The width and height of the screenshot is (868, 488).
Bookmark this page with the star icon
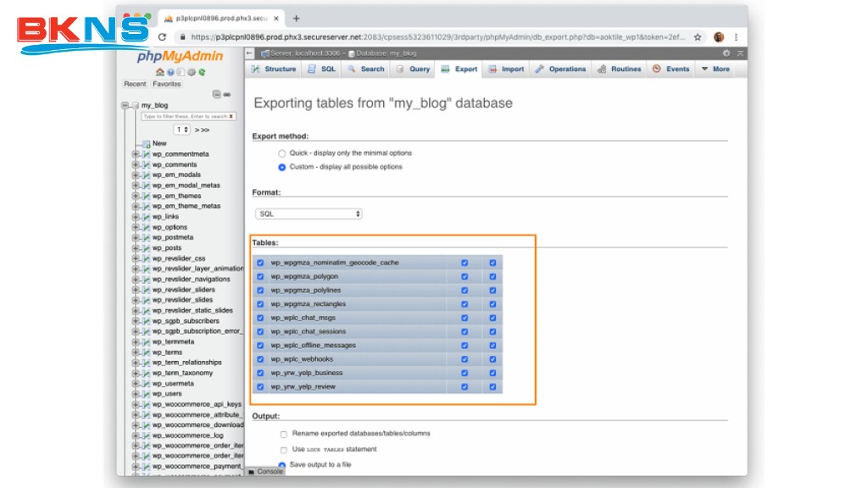(x=698, y=37)
